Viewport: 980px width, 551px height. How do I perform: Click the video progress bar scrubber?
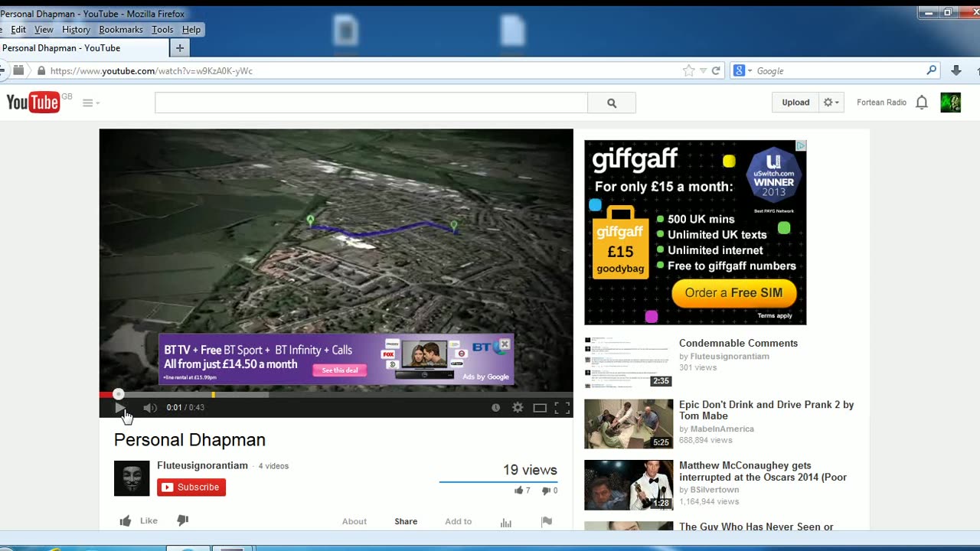(x=118, y=394)
